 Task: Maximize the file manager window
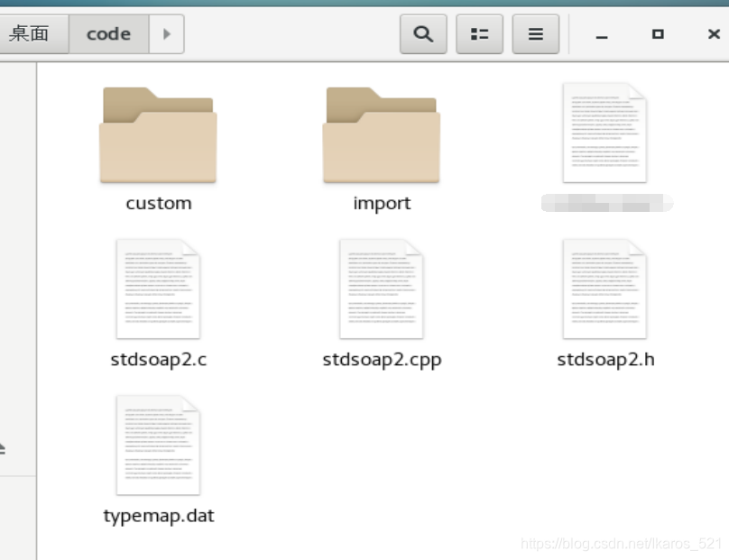(x=658, y=34)
